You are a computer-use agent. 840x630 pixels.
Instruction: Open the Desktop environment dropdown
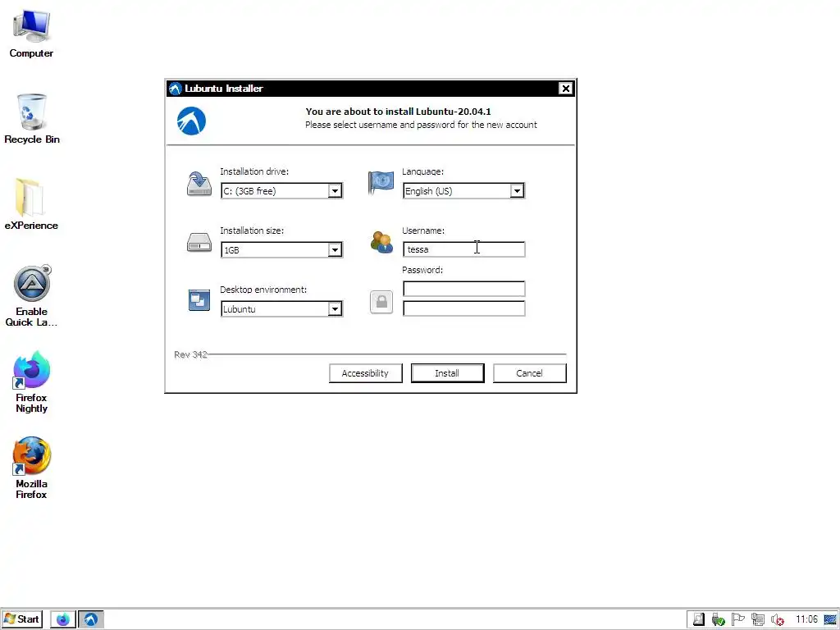click(335, 308)
